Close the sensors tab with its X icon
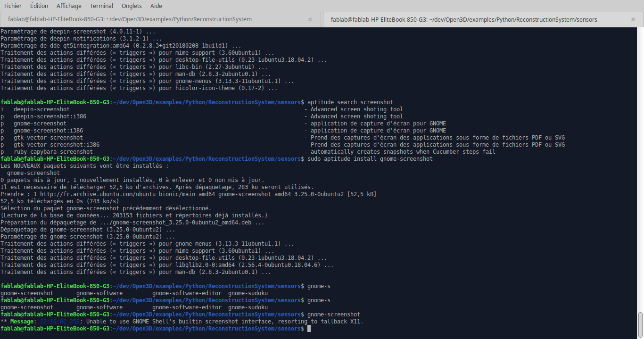Viewport: 644px width, 339px height. point(633,19)
